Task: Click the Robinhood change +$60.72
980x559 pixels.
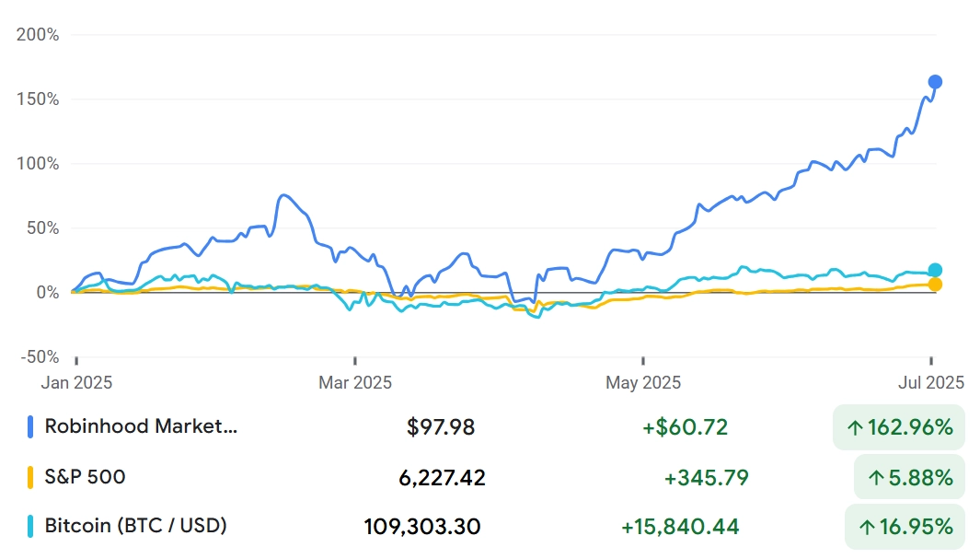Action: coord(685,427)
